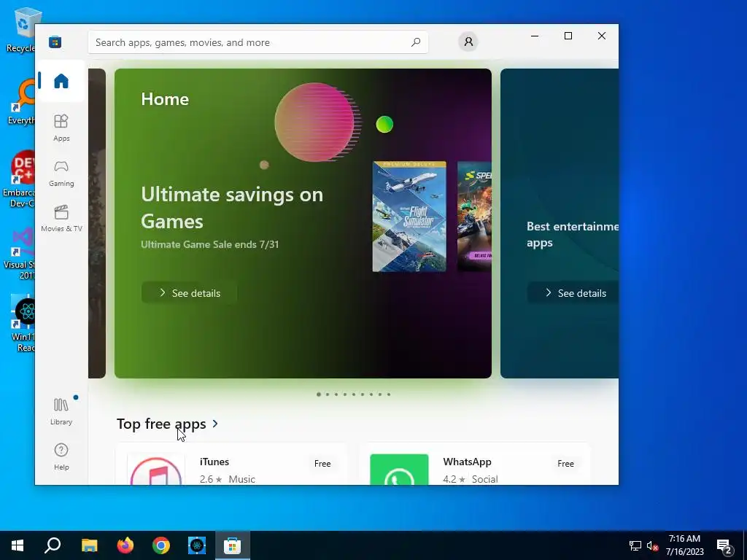Click Free button for iTunes

tap(322, 463)
